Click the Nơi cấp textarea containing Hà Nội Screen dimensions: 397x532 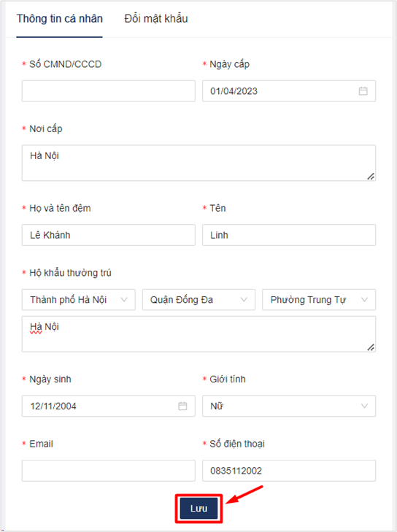coord(198,163)
